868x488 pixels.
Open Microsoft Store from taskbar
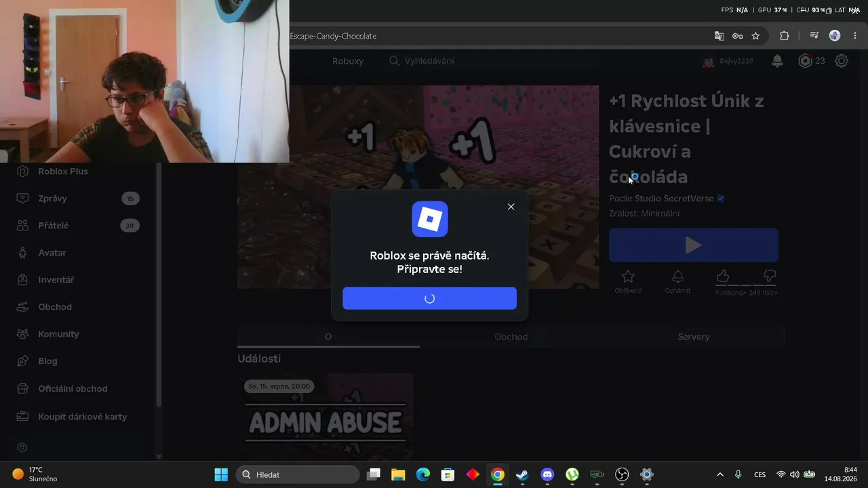point(448,474)
